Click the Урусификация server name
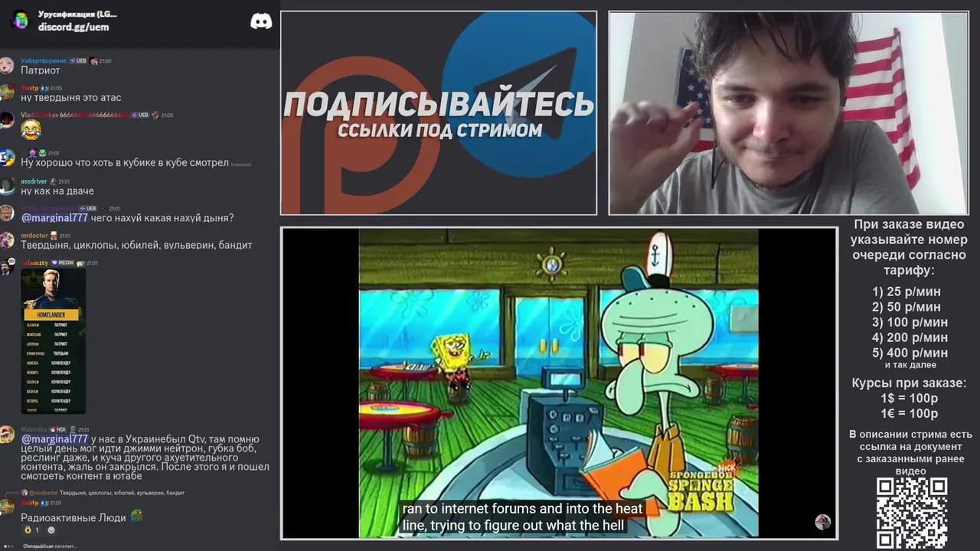 [x=77, y=15]
